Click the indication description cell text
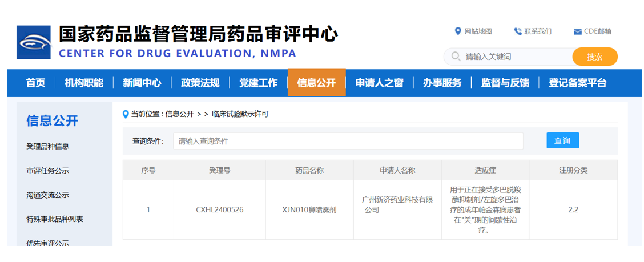Screen dimensions: 644x262 pos(485,210)
